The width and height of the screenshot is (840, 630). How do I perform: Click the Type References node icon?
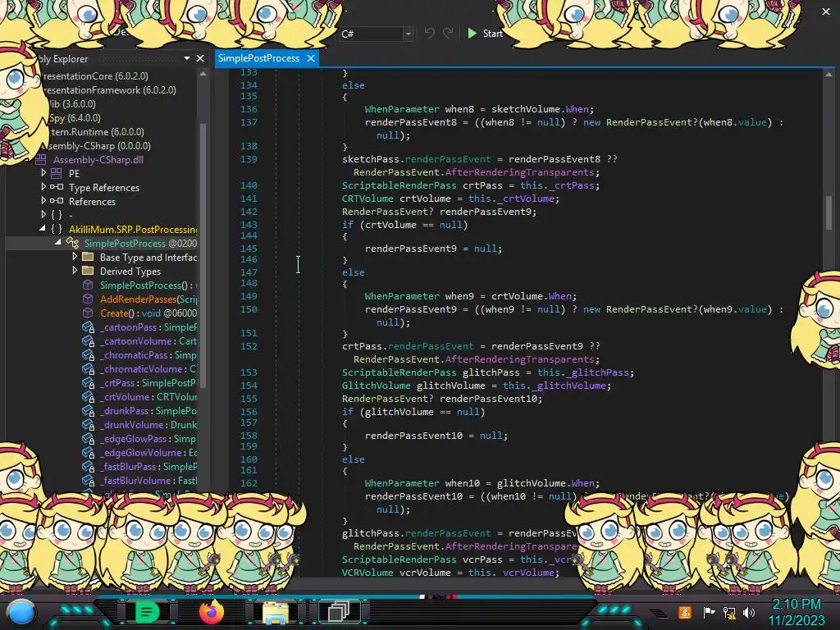coord(57,187)
